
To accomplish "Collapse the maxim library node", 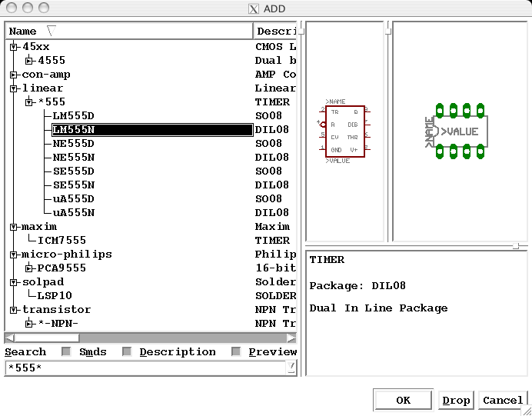I will coord(13,227).
